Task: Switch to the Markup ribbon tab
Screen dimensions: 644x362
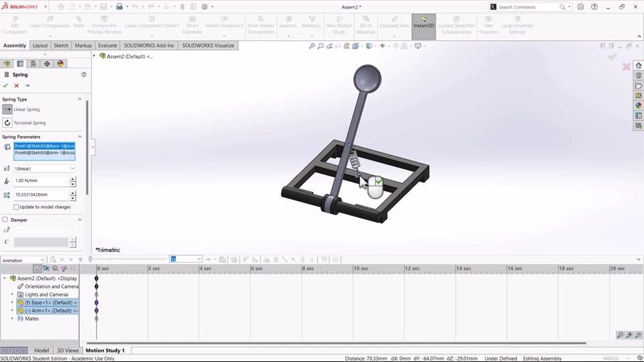Action: click(x=83, y=46)
